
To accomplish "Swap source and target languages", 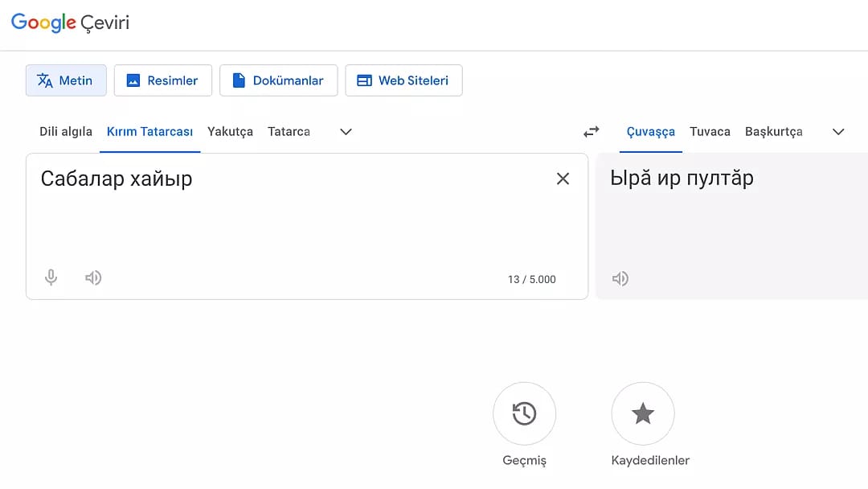I will [x=592, y=132].
